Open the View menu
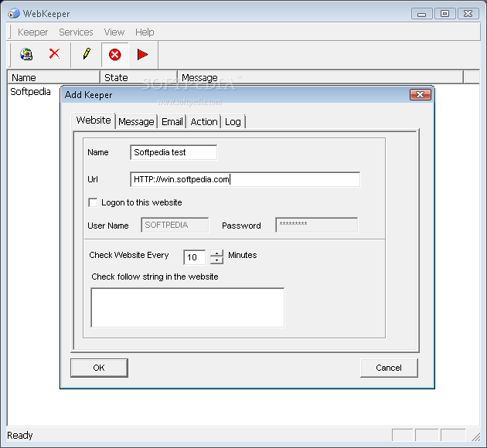This screenshot has width=487, height=448. (x=114, y=32)
